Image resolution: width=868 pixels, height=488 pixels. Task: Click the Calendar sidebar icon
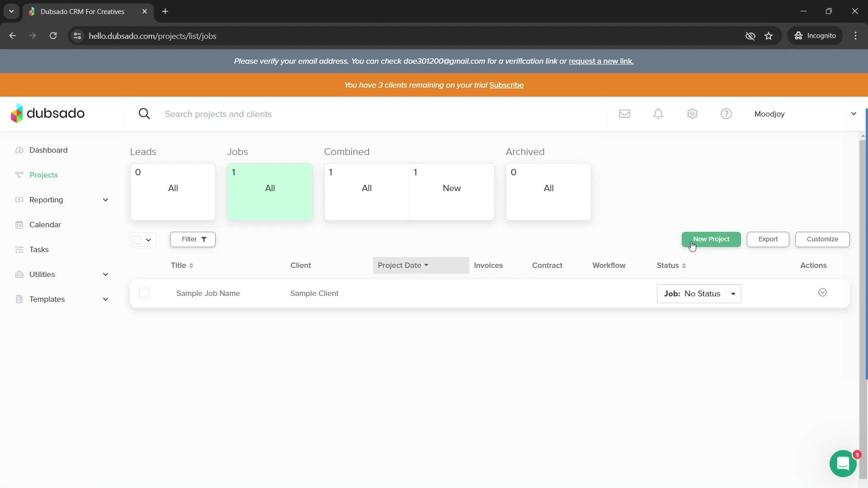tap(19, 225)
